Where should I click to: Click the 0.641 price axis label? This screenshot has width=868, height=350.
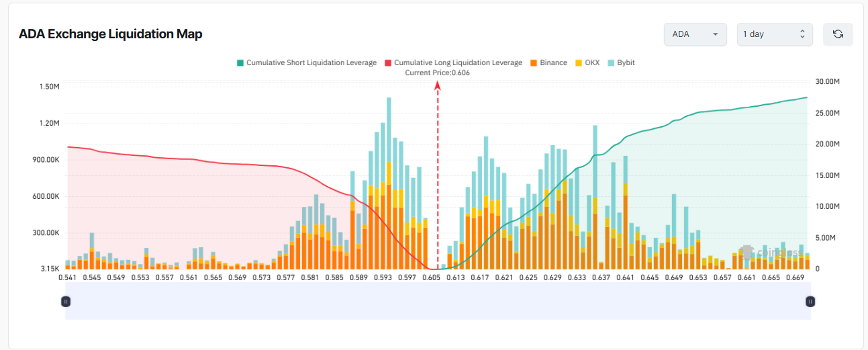pos(625,277)
